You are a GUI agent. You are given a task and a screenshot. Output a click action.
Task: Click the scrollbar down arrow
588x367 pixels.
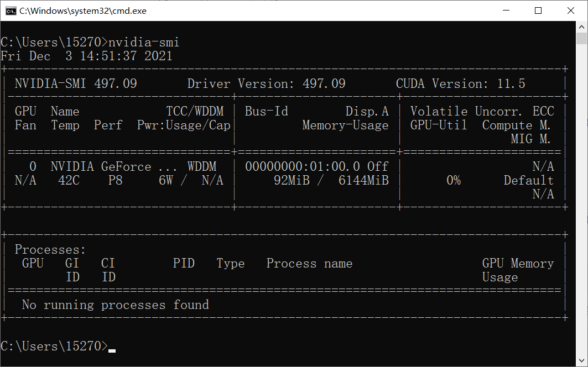pyautogui.click(x=581, y=361)
